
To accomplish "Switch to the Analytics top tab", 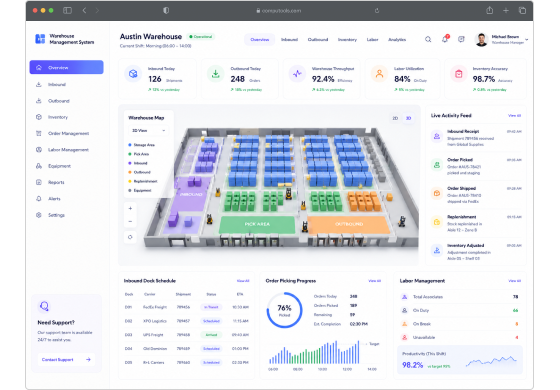I will 397,39.
